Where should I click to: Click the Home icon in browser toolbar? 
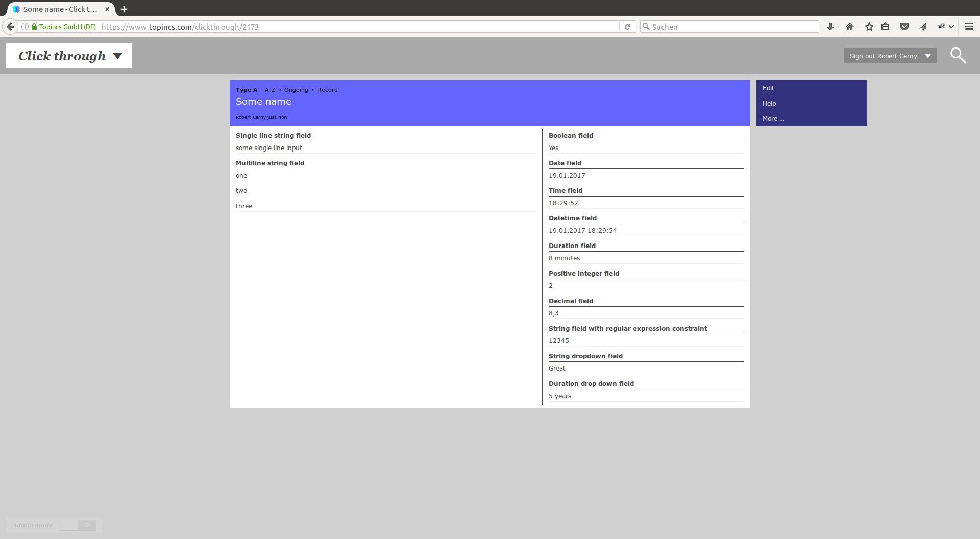tap(850, 27)
